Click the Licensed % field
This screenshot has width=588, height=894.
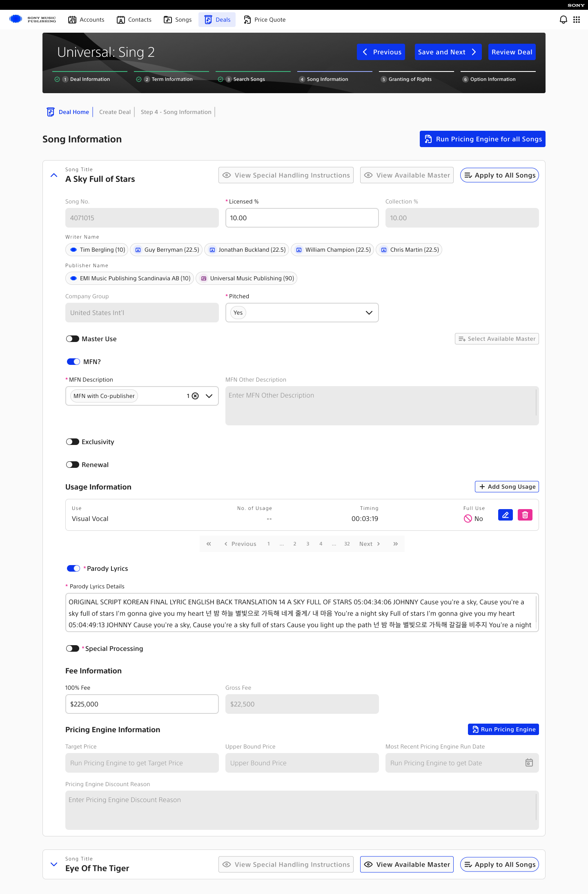(x=302, y=218)
